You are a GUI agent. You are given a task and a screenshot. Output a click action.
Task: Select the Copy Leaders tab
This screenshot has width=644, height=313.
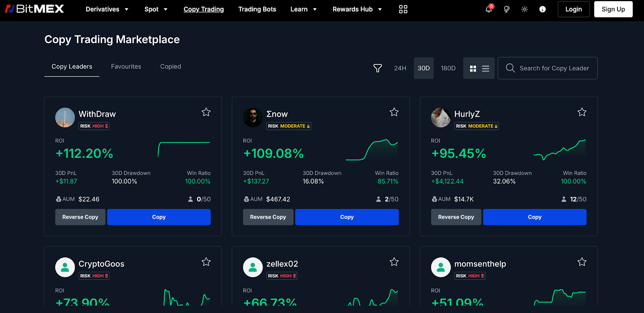(x=72, y=67)
